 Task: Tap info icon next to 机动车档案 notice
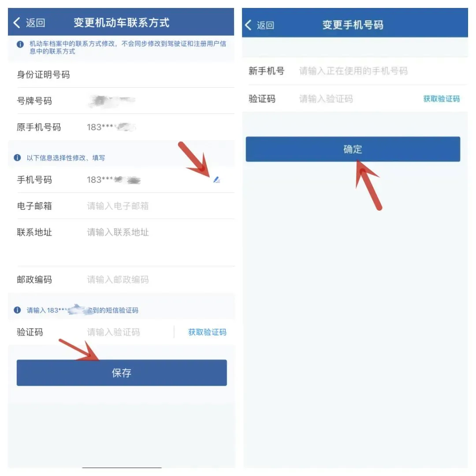20,45
